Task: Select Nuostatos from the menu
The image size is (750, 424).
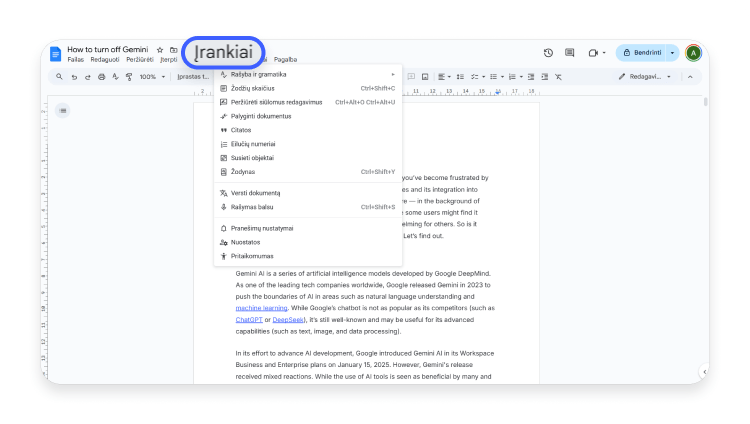Action: tap(308, 242)
